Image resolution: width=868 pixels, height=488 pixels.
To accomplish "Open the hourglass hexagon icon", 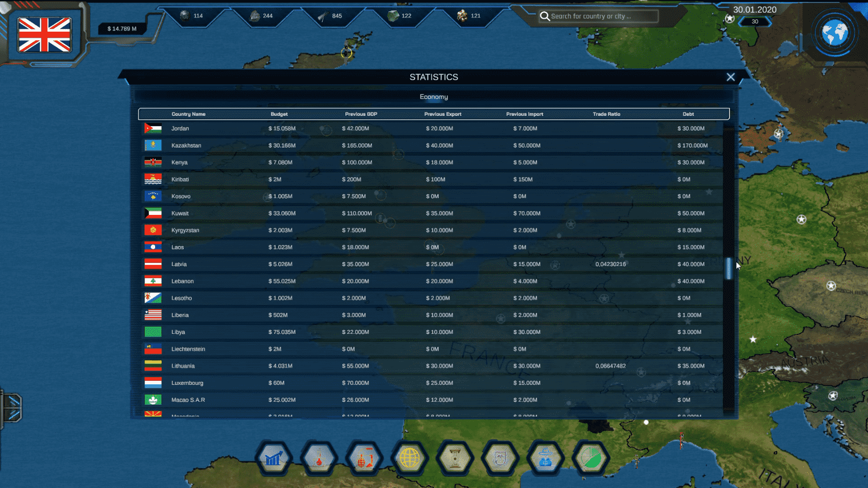I will pyautogui.click(x=455, y=458).
